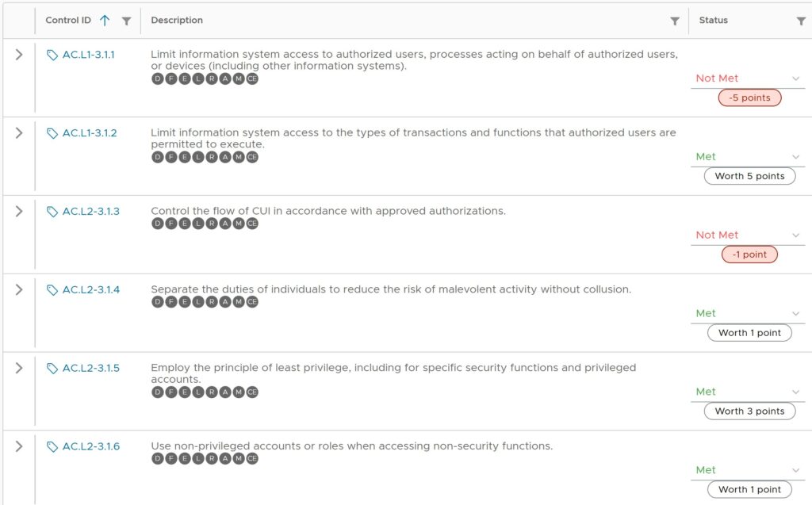Open the Description column filter
The height and width of the screenshot is (505, 812).
pos(675,21)
